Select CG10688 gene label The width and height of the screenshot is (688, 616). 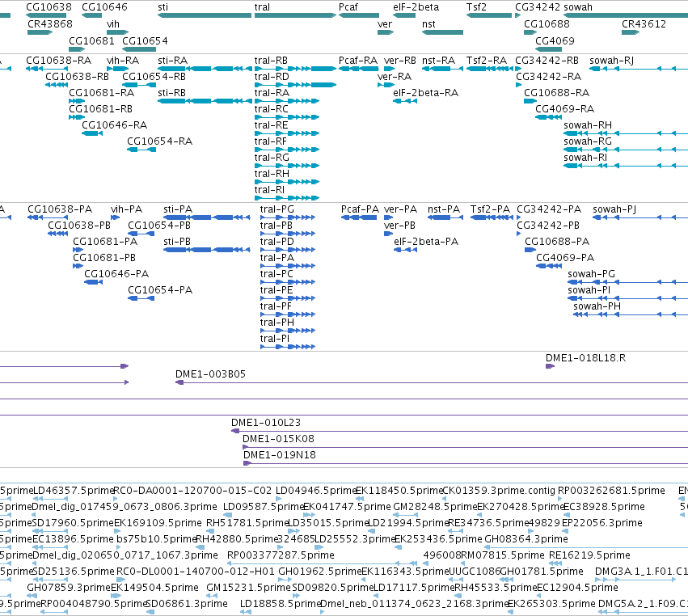[x=547, y=23]
